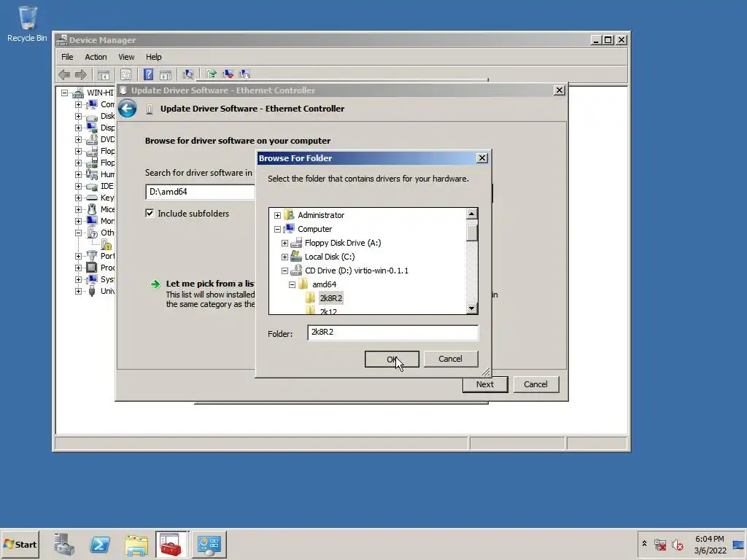The height and width of the screenshot is (560, 747).
Task: Launch Windows PowerShell from the taskbar
Action: coord(100,544)
